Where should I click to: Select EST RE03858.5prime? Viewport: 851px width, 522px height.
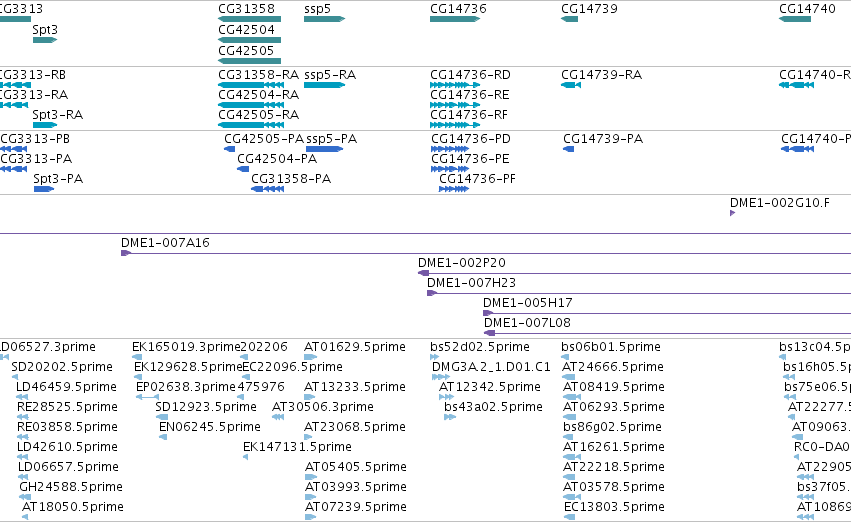(23, 437)
